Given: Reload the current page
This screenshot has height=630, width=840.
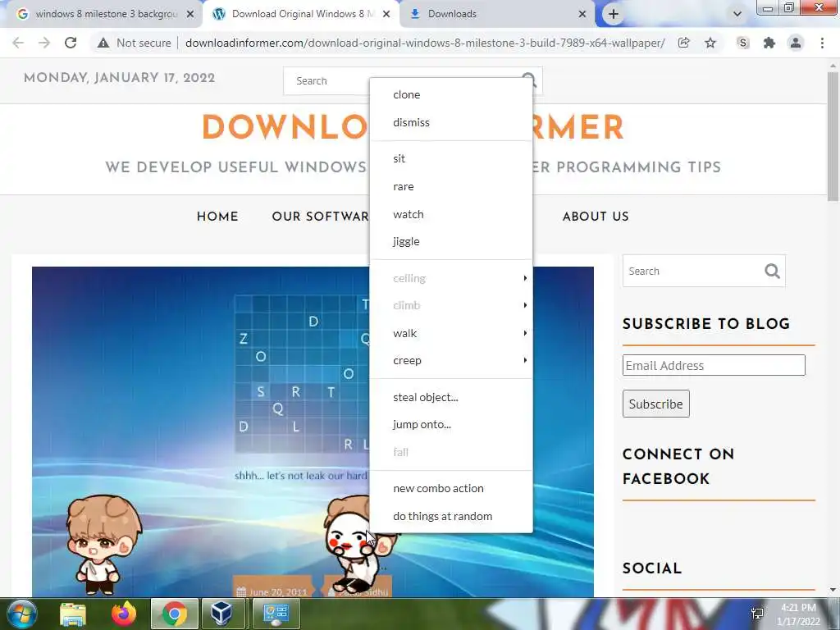Looking at the screenshot, I should tap(71, 43).
